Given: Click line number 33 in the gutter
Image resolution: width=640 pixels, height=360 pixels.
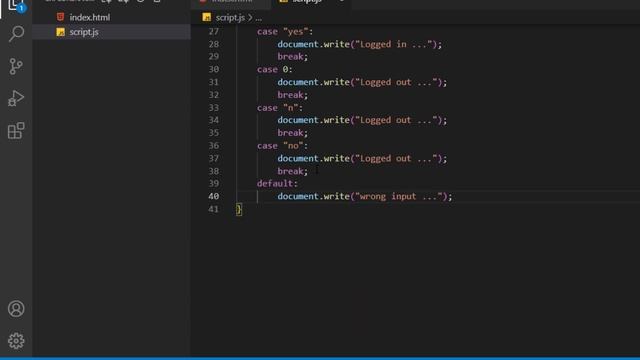Looking at the screenshot, I should 213,108.
